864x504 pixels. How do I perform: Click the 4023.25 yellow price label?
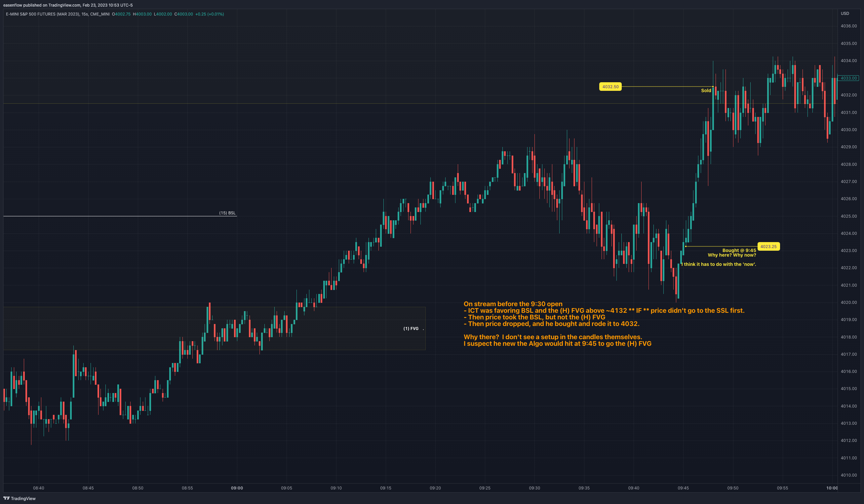tap(768, 246)
